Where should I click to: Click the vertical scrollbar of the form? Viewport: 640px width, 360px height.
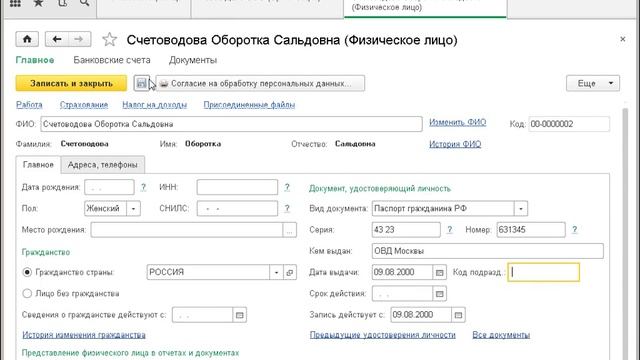coord(625,233)
